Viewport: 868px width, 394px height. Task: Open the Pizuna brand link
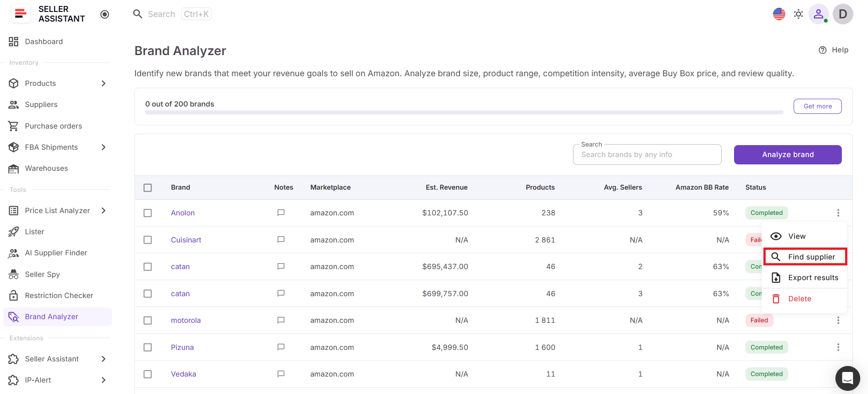(x=182, y=347)
